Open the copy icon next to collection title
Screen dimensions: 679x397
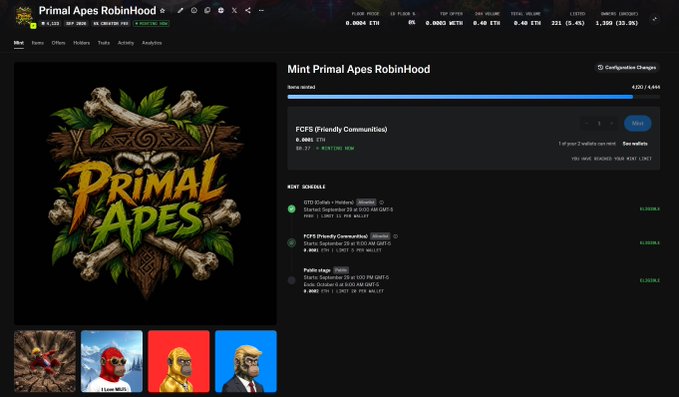click(x=207, y=10)
